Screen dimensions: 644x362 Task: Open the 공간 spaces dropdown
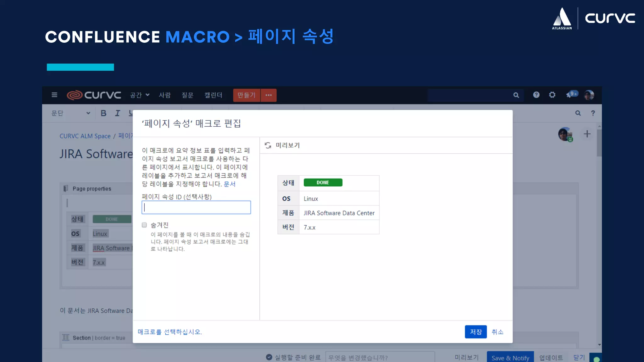[x=140, y=95]
